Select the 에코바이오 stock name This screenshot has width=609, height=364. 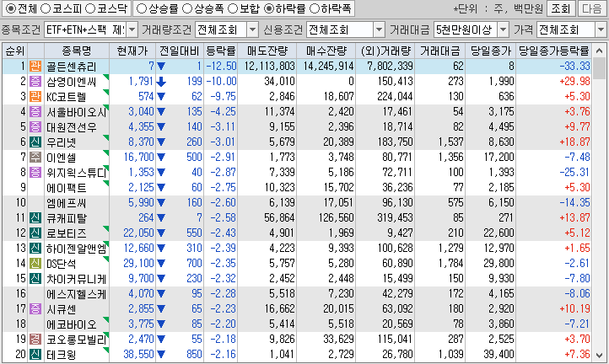[71, 324]
